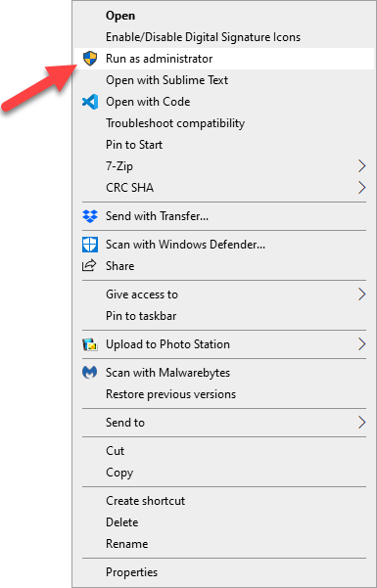The image size is (377, 588).
Task: Click the Share arrow icon
Action: click(x=89, y=265)
